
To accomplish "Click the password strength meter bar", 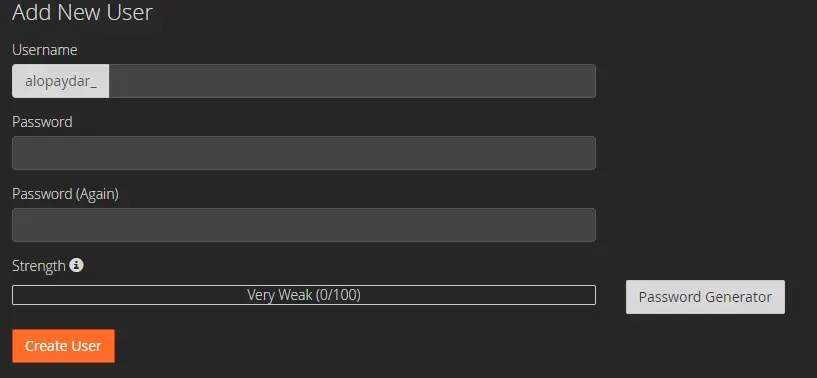I will (304, 295).
